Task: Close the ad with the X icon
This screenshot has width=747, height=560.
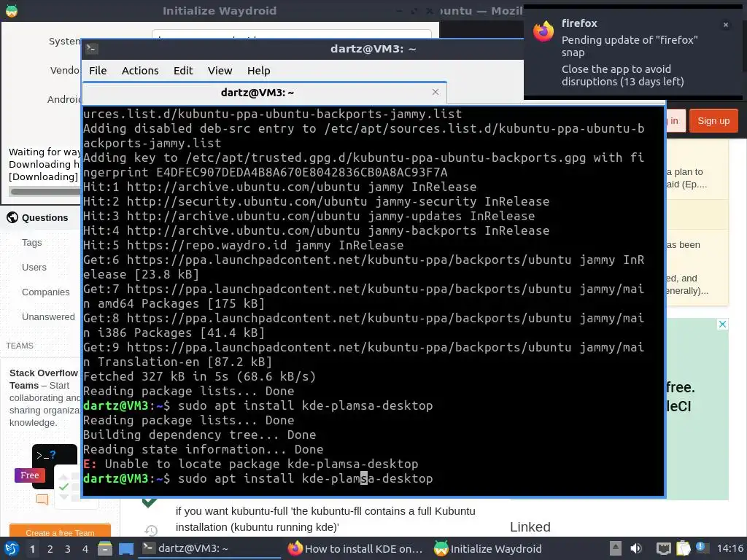Action: tap(722, 324)
